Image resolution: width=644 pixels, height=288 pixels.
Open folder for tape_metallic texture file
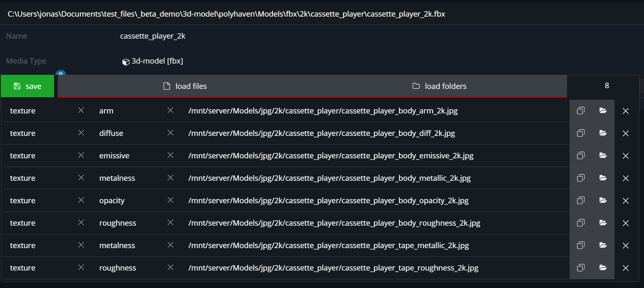(x=603, y=246)
